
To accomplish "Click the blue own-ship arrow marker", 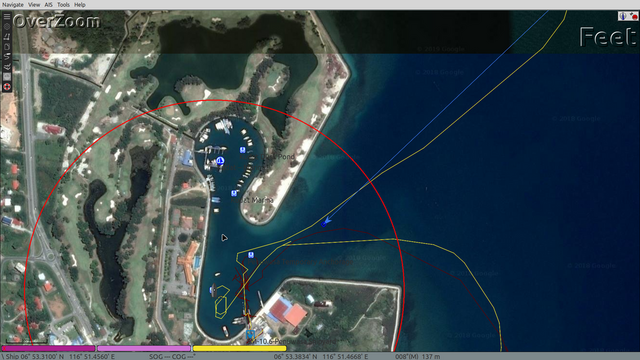I will tap(326, 222).
